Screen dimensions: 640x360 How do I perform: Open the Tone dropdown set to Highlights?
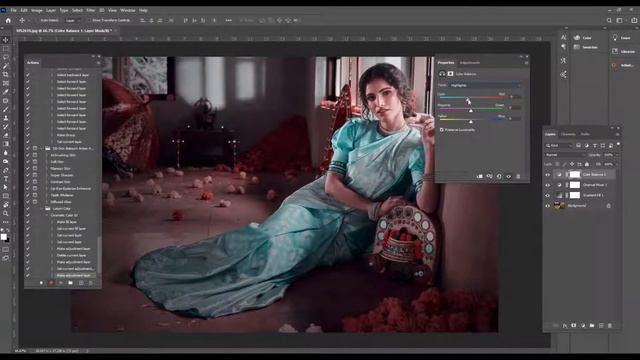(485, 85)
